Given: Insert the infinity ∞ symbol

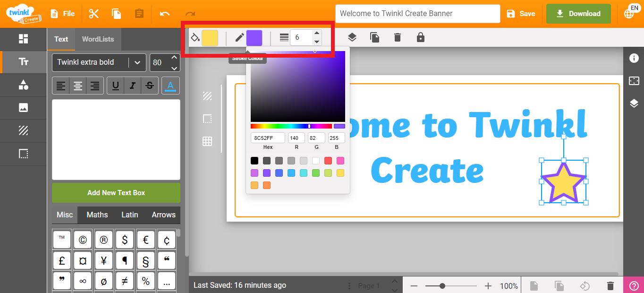Looking at the screenshot, I should 83,282.
